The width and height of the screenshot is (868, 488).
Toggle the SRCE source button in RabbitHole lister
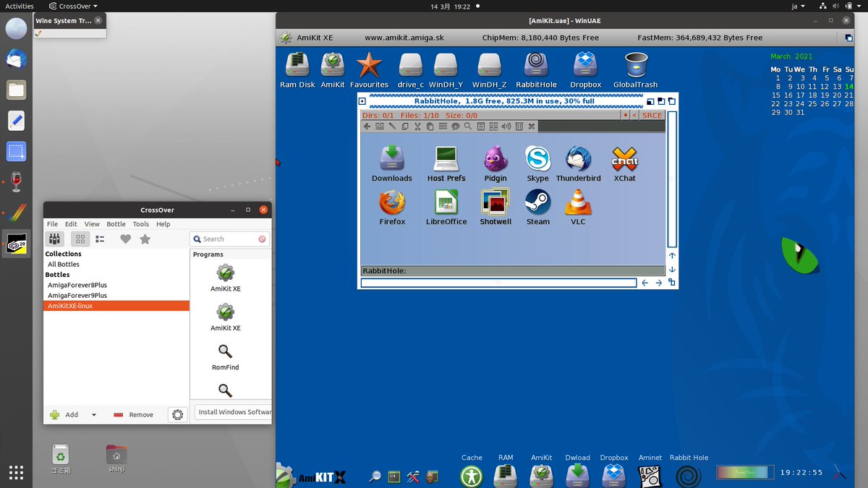pos(652,116)
